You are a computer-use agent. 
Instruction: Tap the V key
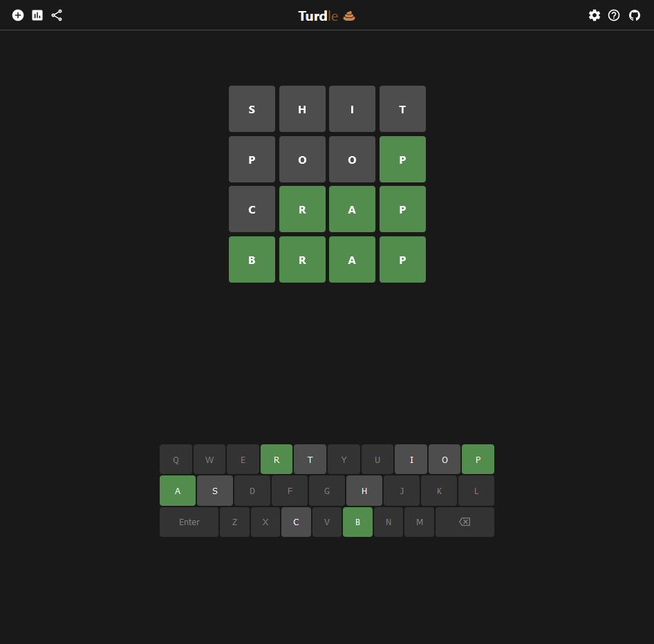pos(327,522)
